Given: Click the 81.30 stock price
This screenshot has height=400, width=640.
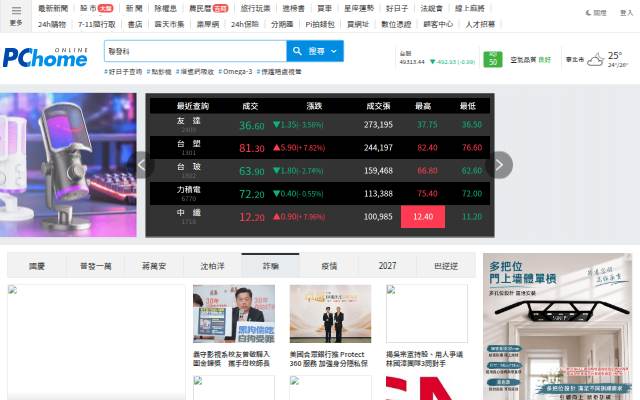Looking at the screenshot, I should (251, 148).
